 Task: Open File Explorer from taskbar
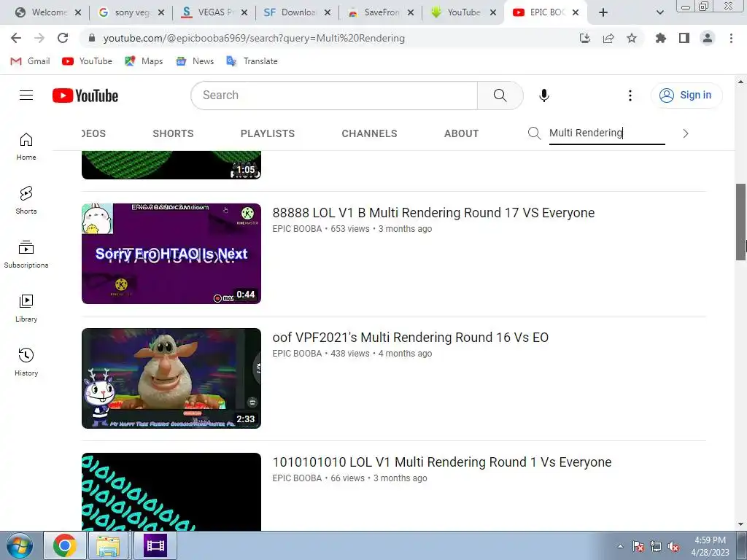pyautogui.click(x=108, y=545)
